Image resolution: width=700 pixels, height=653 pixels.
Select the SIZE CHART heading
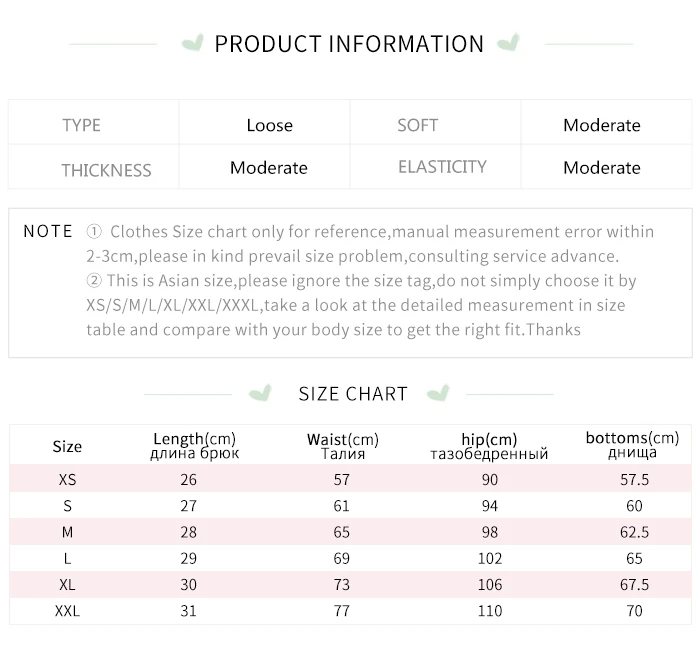(x=353, y=394)
